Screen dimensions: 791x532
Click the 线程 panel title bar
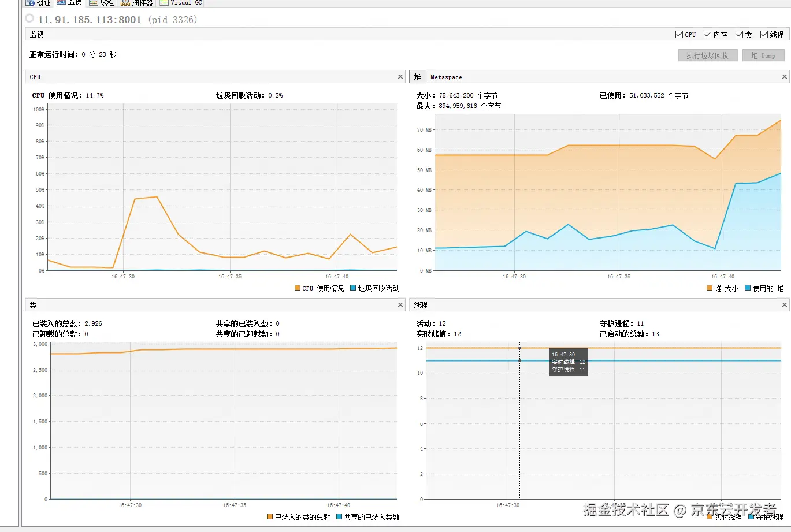pyautogui.click(x=599, y=305)
